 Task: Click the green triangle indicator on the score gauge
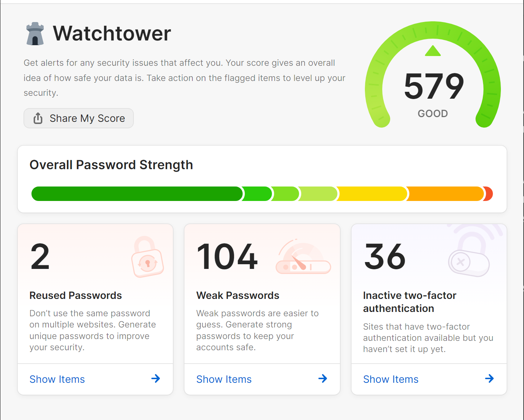point(433,51)
